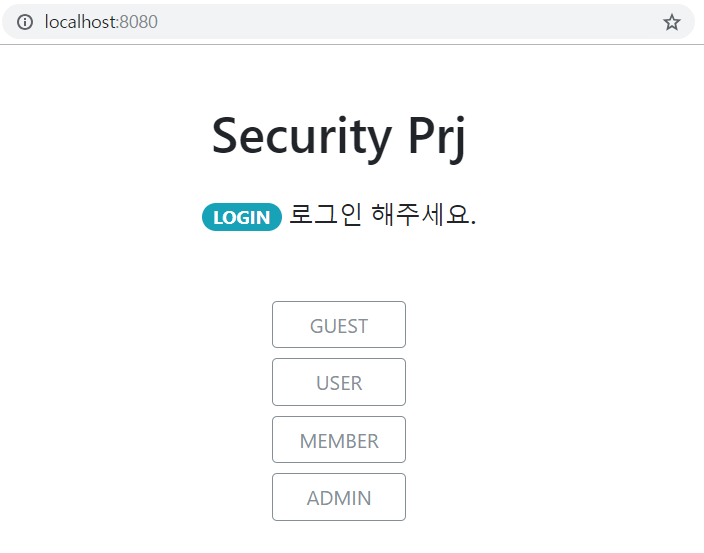
Task: Click the LOGIN badge
Action: 241,217
